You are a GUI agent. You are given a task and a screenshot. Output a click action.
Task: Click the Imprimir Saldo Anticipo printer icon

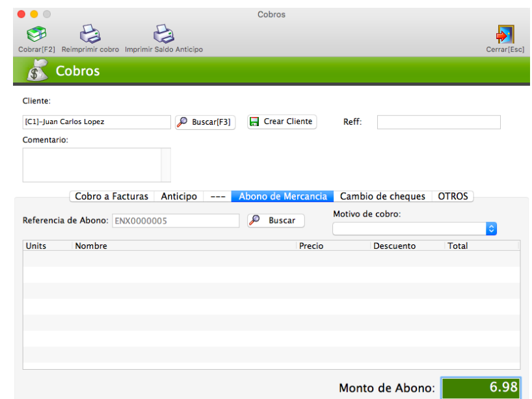(163, 34)
